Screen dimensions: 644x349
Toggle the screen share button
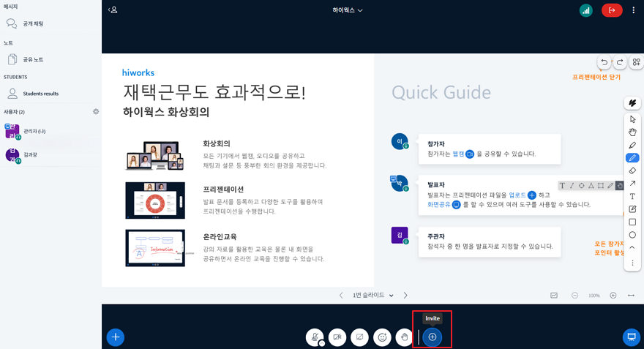(359, 337)
